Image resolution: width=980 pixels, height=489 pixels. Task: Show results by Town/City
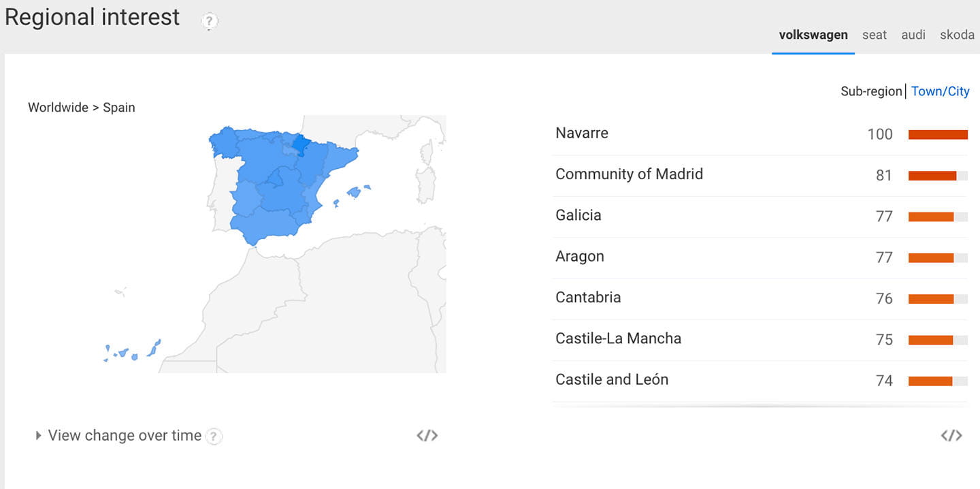[x=940, y=91]
